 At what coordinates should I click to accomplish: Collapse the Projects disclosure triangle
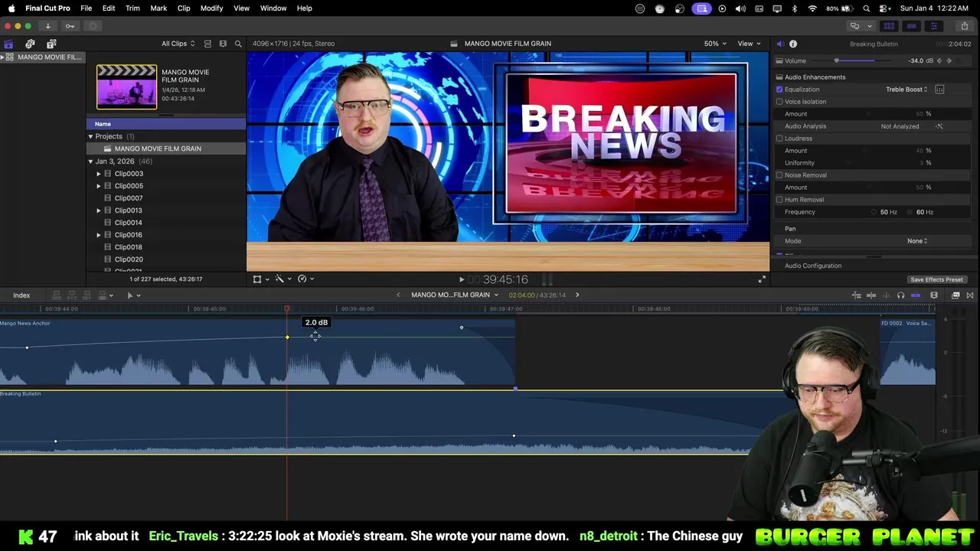click(x=90, y=136)
